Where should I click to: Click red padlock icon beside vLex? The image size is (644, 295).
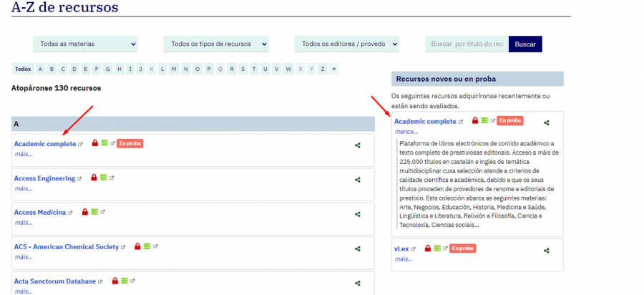coord(428,248)
